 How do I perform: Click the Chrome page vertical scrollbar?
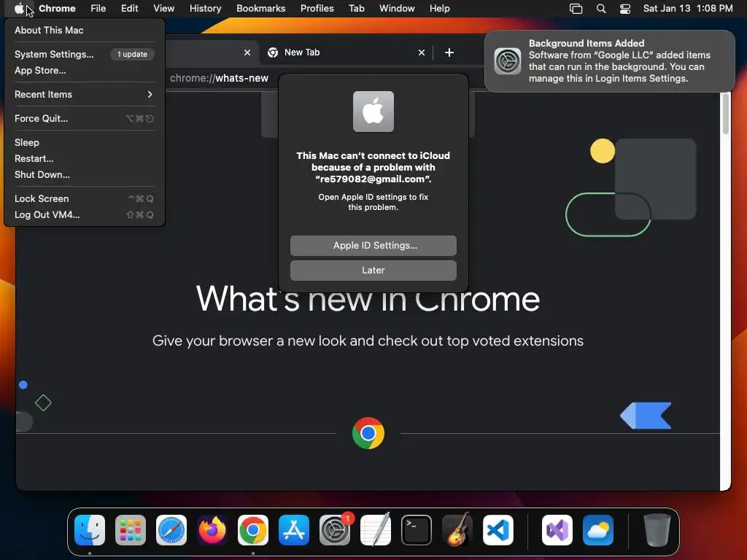click(x=725, y=114)
